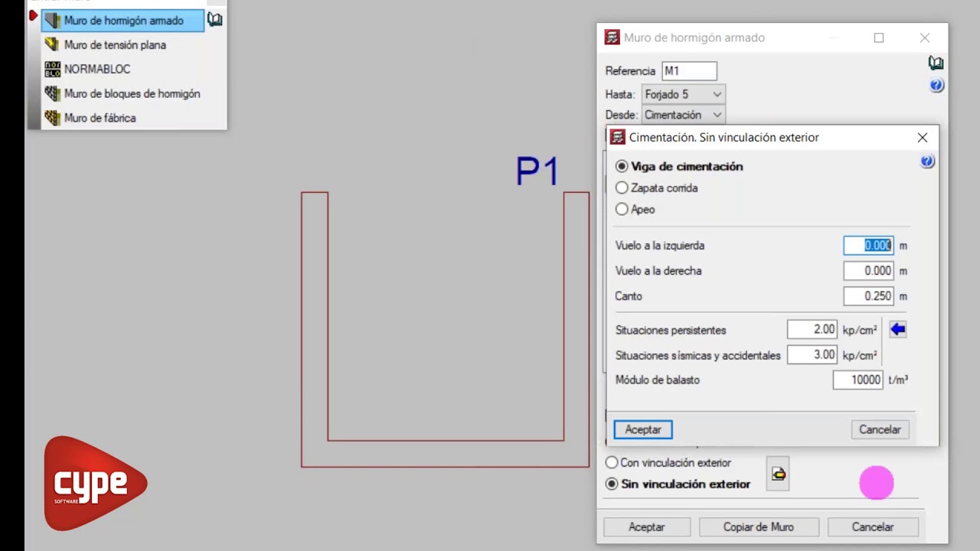The image size is (980, 551).
Task: Click Aceptar in Cimentación dialog
Action: (x=643, y=430)
